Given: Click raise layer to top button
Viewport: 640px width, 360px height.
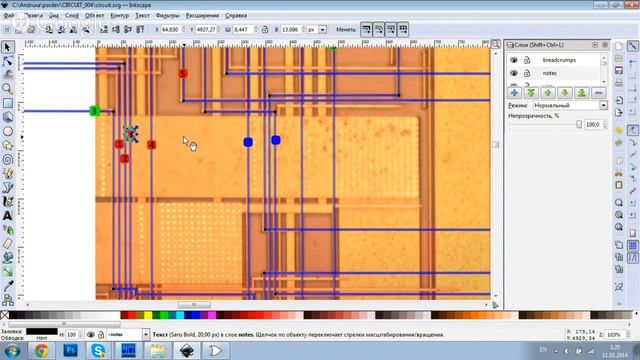Looking at the screenshot, I should (531, 93).
